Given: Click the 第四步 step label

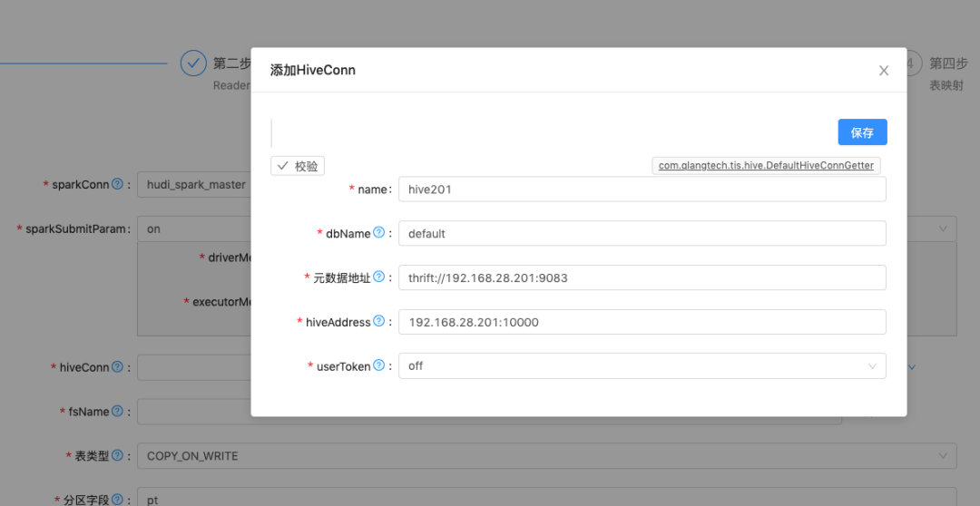Looking at the screenshot, I should (x=949, y=63).
